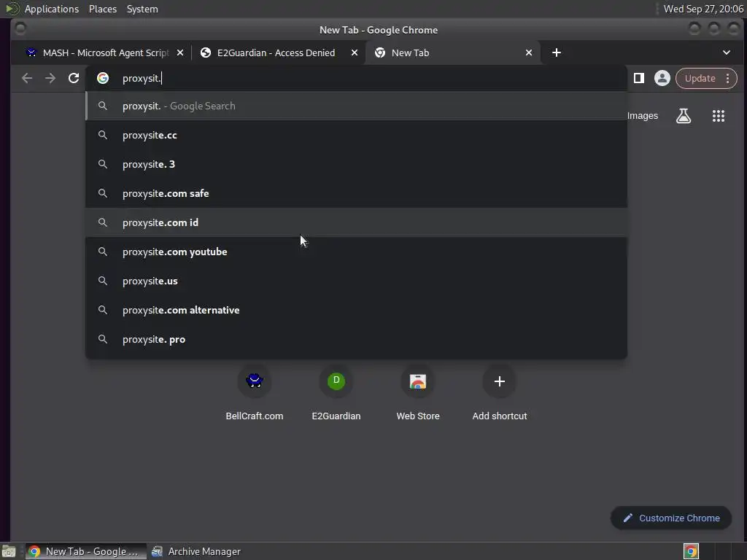Close the E2Guardian Access Denied tab
Screen dimensions: 747x560
tap(355, 52)
